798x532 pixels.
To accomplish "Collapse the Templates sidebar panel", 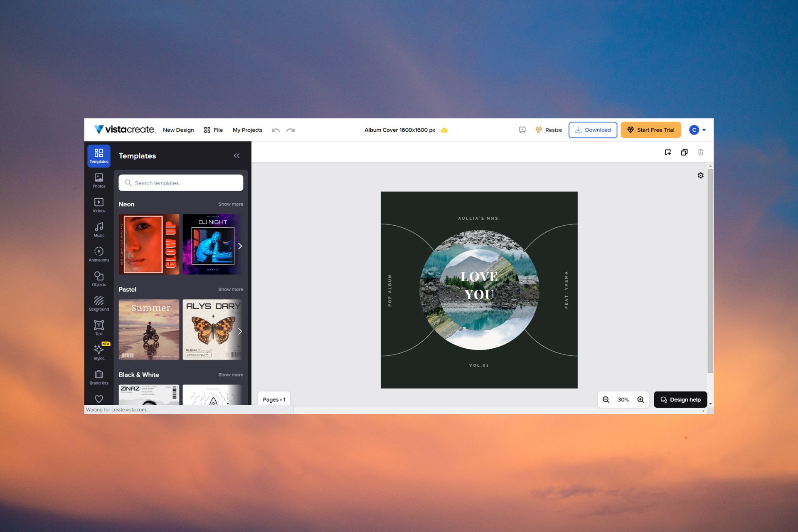I will [236, 155].
